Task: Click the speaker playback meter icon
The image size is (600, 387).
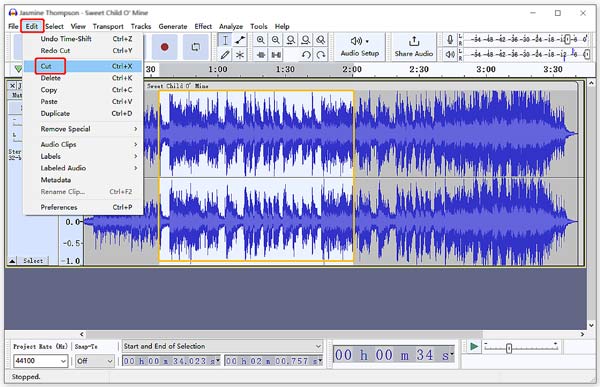Action: 450,54
